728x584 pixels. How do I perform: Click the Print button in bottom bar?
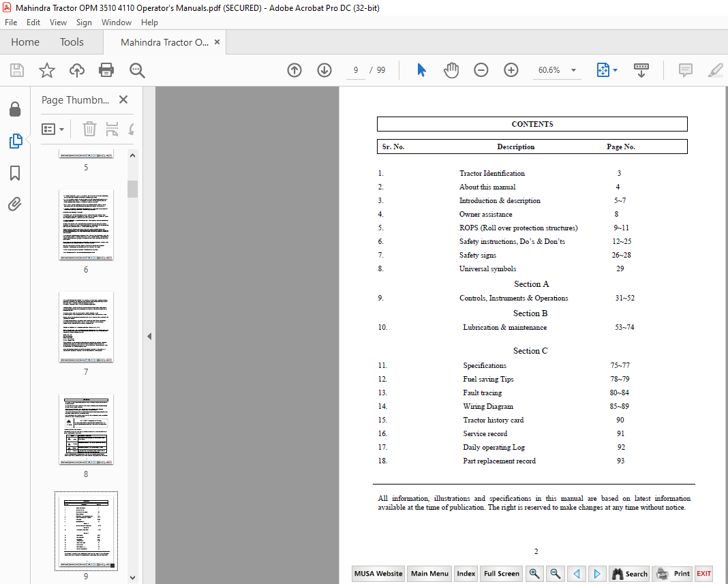tap(672, 573)
